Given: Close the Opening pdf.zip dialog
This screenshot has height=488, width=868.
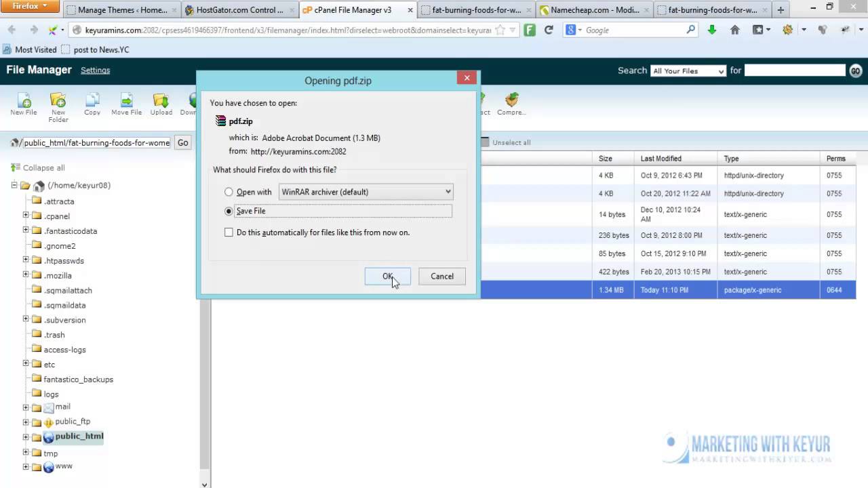Looking at the screenshot, I should click(x=467, y=78).
